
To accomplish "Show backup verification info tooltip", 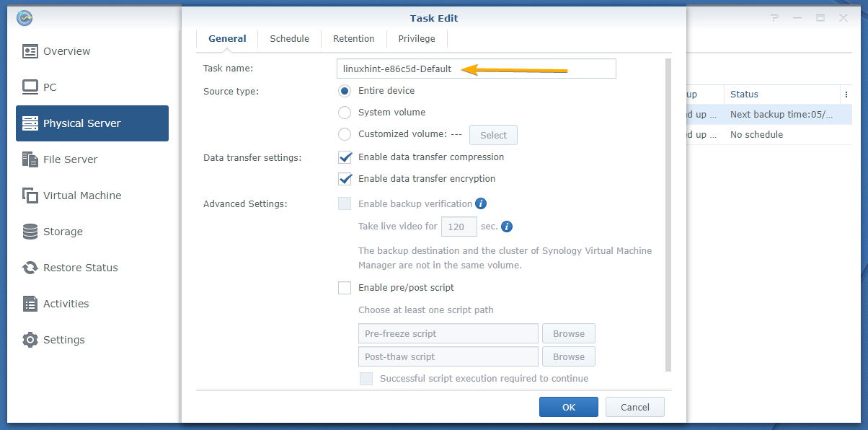I will pos(481,204).
